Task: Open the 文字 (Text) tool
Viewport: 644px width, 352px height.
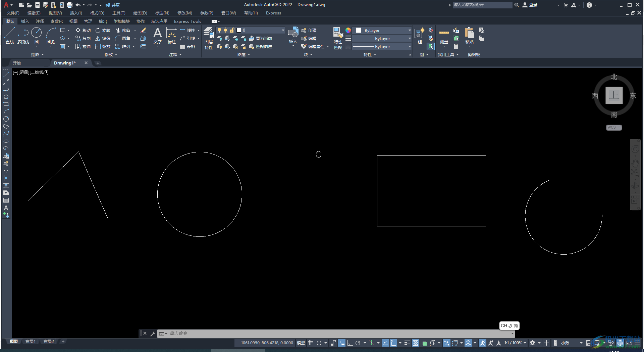Action: (158, 36)
